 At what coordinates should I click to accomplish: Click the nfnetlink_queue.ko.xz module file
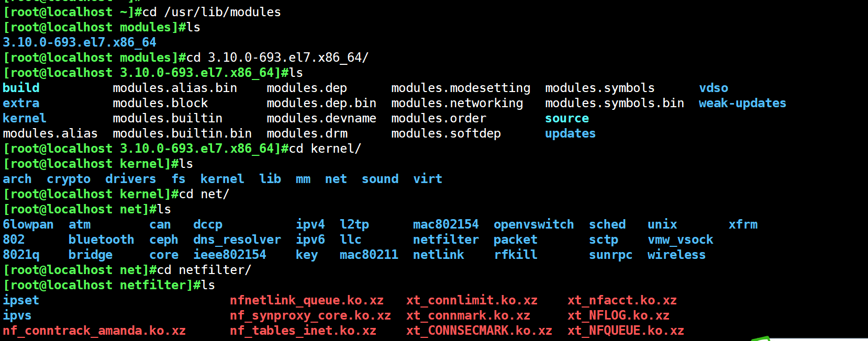[x=306, y=300]
